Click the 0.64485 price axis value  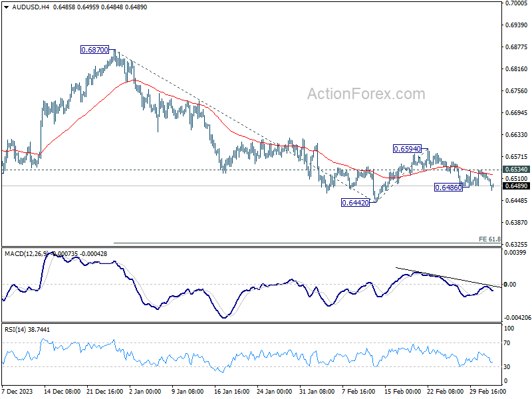click(517, 201)
